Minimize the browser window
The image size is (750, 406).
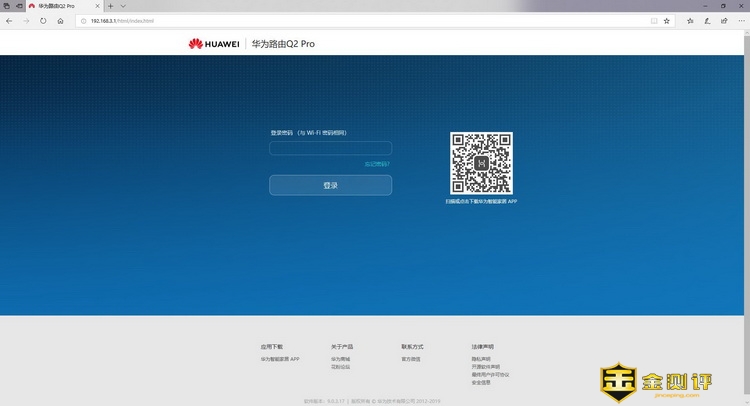pos(705,6)
